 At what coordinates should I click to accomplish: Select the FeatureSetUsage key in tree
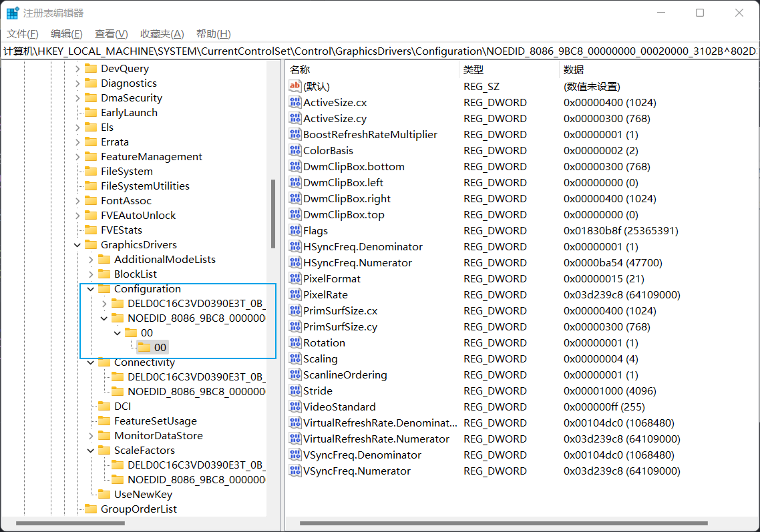point(155,421)
